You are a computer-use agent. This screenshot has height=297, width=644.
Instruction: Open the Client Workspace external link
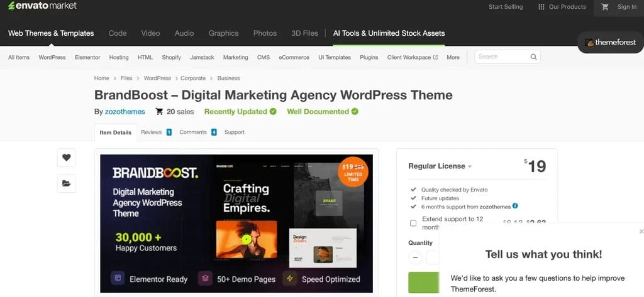point(413,57)
